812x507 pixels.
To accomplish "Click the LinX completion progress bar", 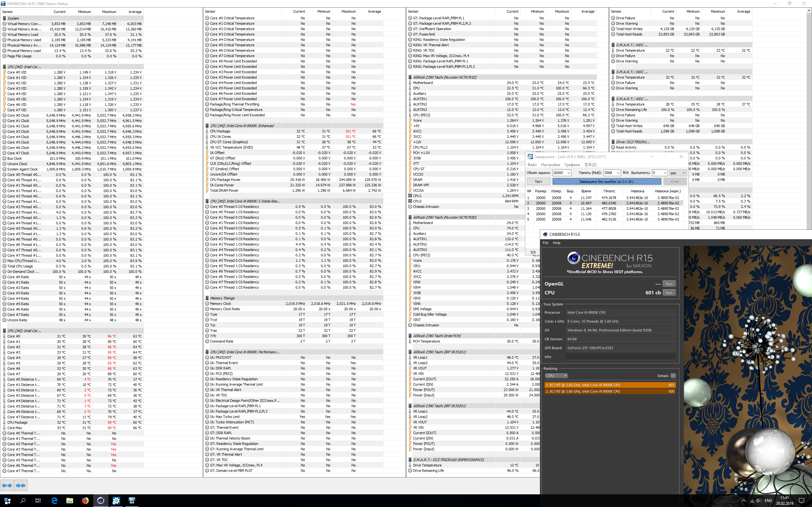I will (x=606, y=181).
